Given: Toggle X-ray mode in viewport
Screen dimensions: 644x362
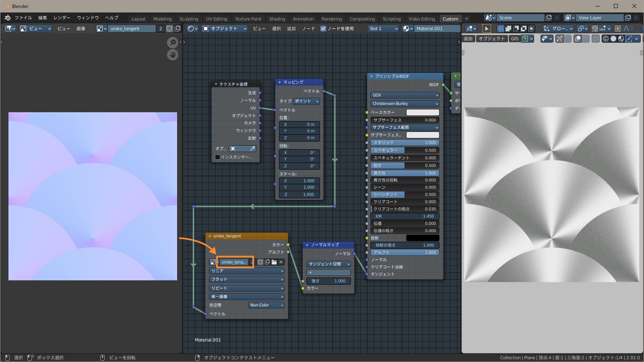Looking at the screenshot, I should coord(595,39).
